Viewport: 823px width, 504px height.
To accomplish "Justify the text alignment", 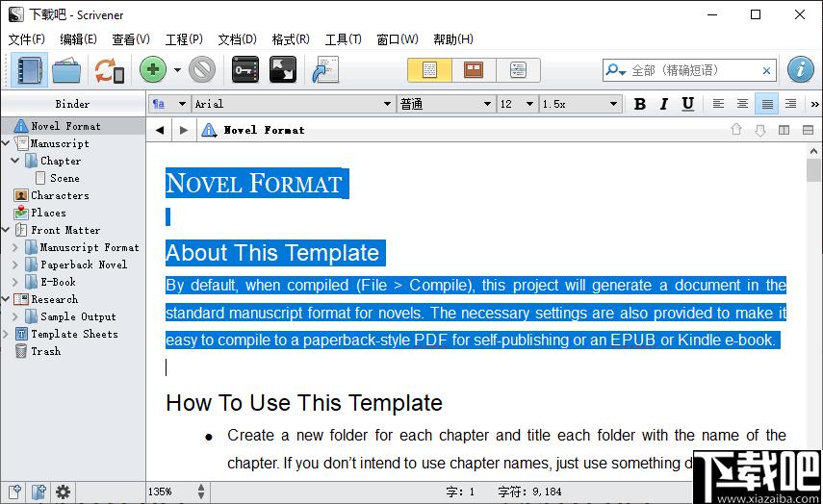I will point(767,104).
